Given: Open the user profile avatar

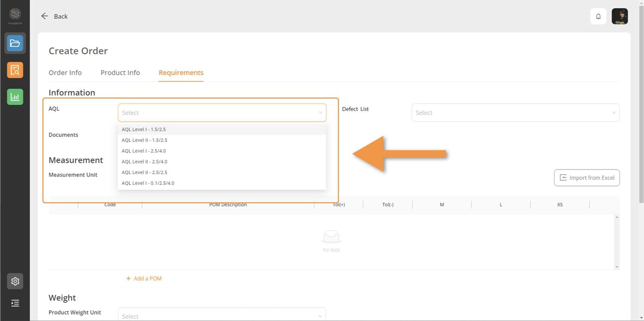Looking at the screenshot, I should (619, 16).
